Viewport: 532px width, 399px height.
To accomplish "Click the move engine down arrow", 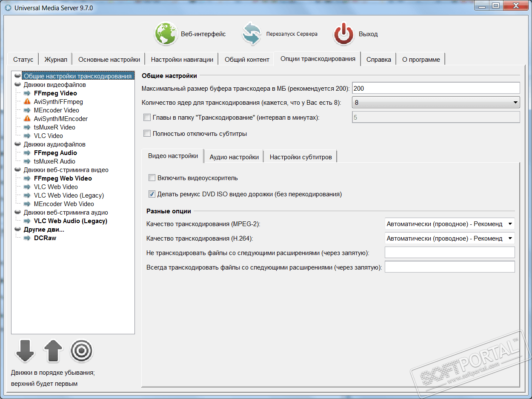I will tap(25, 351).
